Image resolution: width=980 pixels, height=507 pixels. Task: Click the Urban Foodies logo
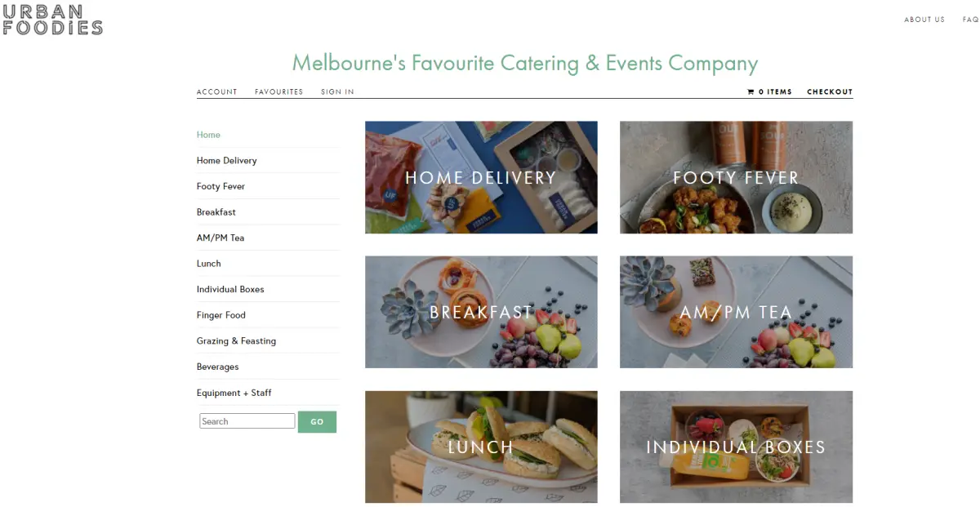[52, 20]
